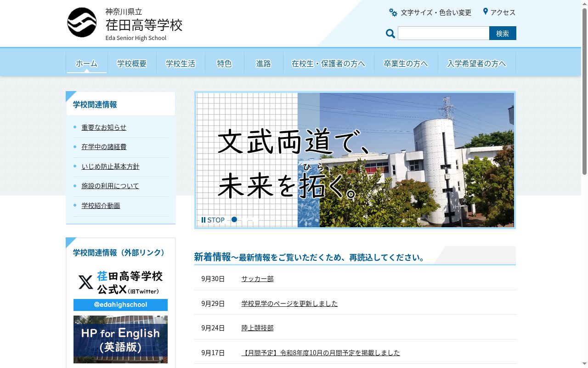Open the いじめ防止基本方針 link
Viewport: 588px width, 368px height.
[110, 167]
